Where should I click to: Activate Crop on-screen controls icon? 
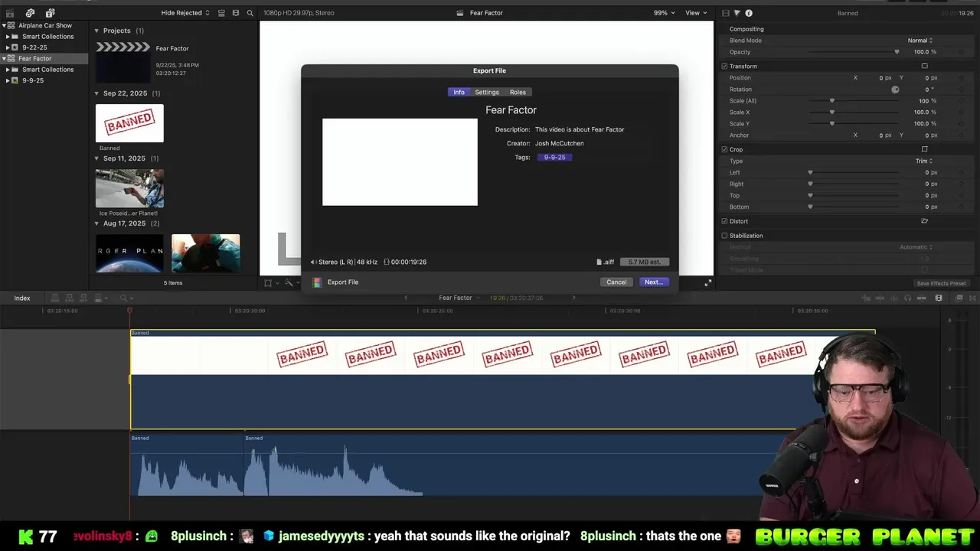[924, 149]
